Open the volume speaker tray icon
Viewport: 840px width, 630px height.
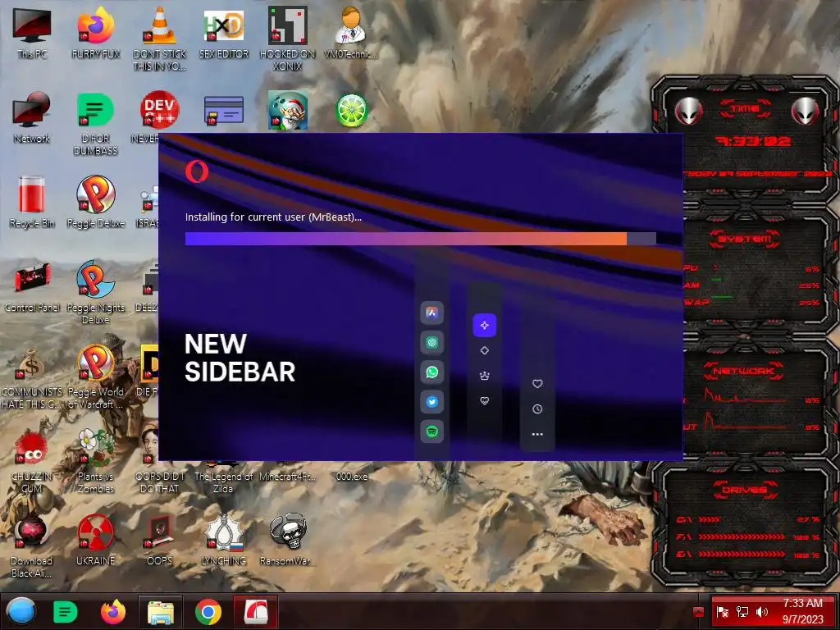tap(761, 612)
